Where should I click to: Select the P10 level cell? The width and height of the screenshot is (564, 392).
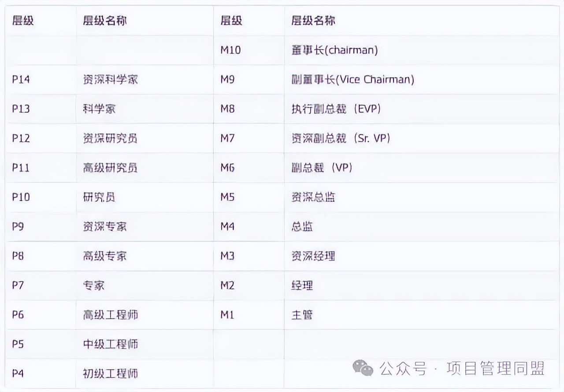pyautogui.click(x=21, y=197)
